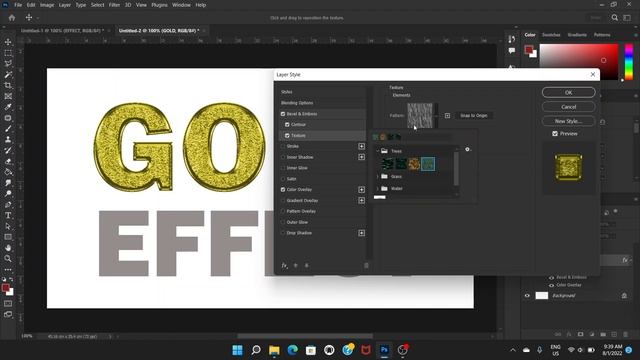Expand the Water pattern folder

point(378,189)
